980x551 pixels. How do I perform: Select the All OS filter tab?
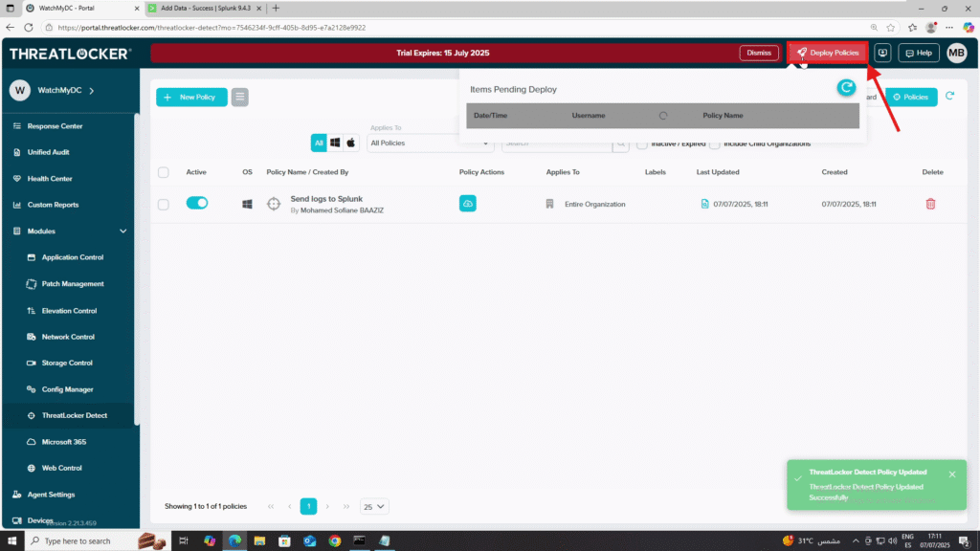[319, 143]
